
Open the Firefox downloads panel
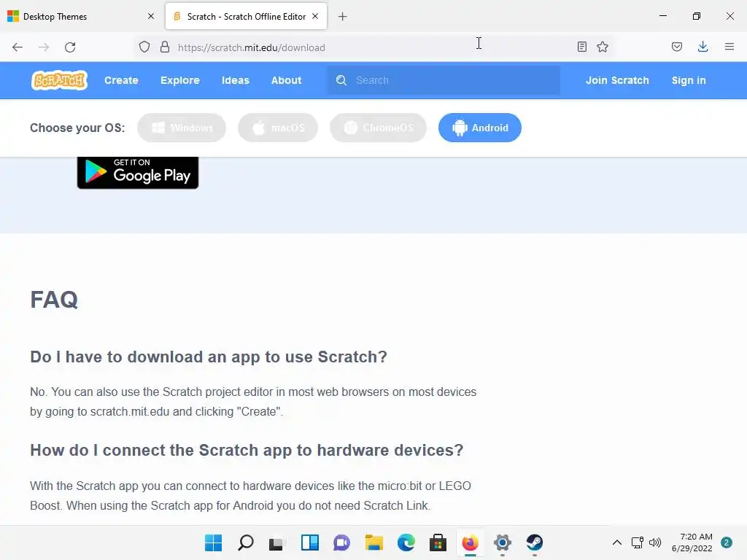703,47
